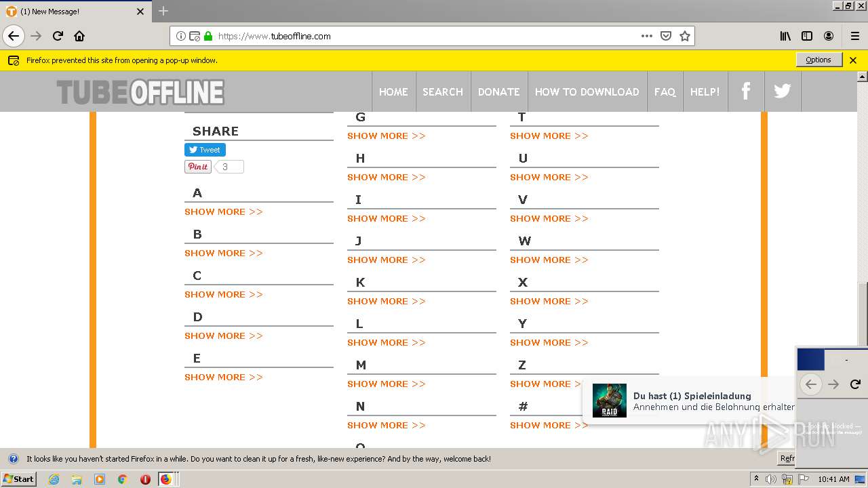Click the page vertical scrollbar thumb
Viewport: 868px width, 488px height.
coord(863,313)
